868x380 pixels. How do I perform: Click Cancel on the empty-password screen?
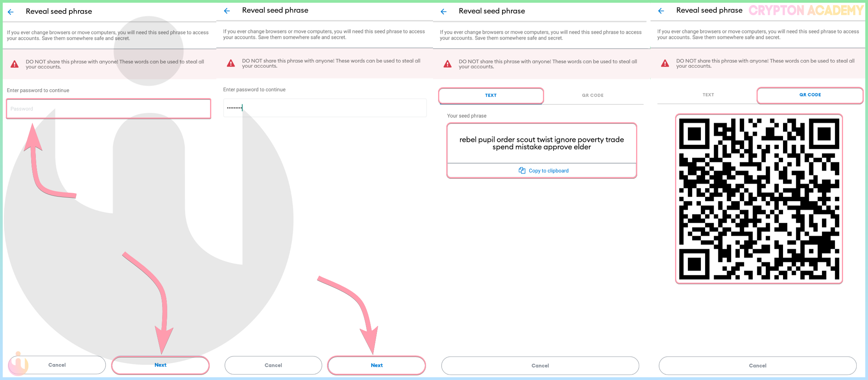point(57,365)
